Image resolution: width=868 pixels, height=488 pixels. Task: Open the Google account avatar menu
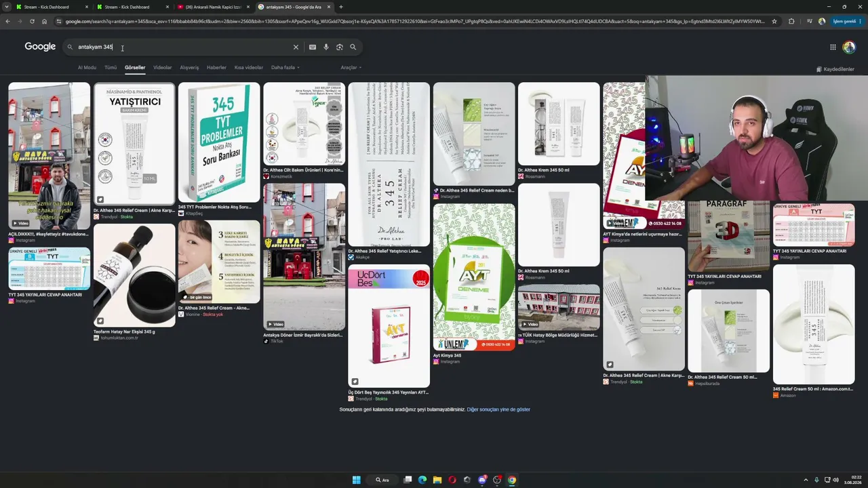point(849,47)
